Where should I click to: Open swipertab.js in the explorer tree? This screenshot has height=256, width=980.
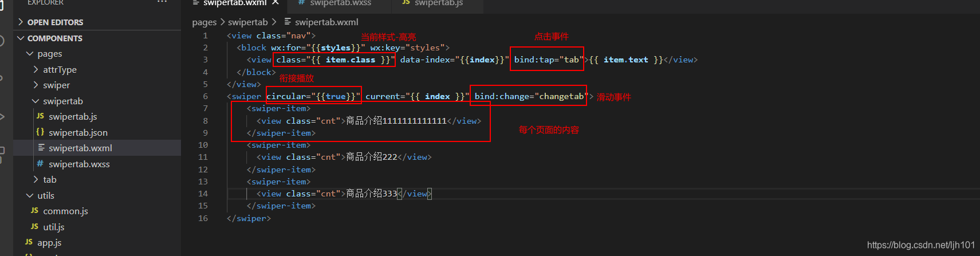tap(73, 117)
